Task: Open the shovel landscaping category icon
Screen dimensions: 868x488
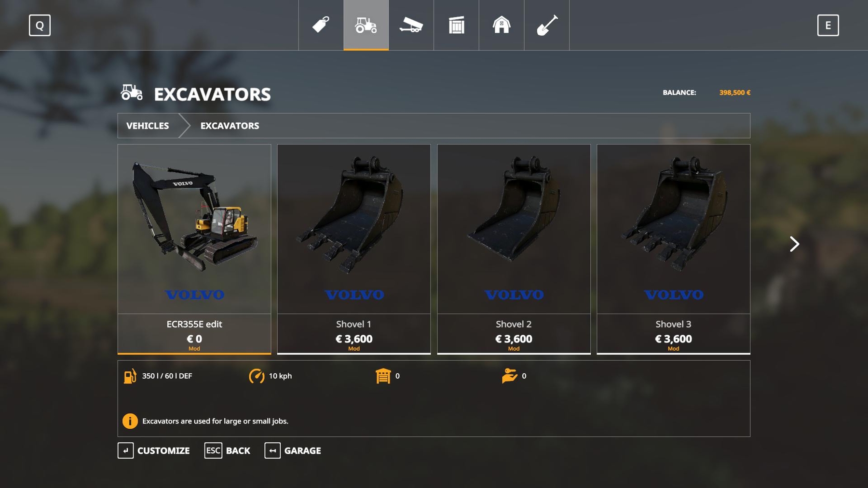Action: point(547,25)
